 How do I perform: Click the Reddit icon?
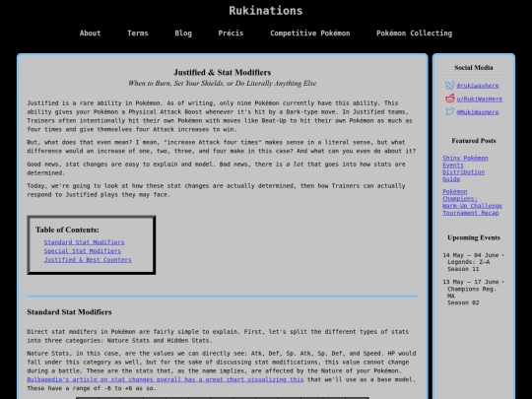(x=449, y=99)
